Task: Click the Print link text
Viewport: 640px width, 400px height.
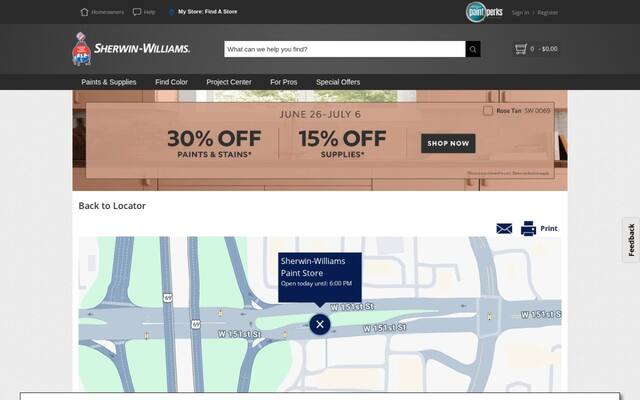Action: click(549, 229)
